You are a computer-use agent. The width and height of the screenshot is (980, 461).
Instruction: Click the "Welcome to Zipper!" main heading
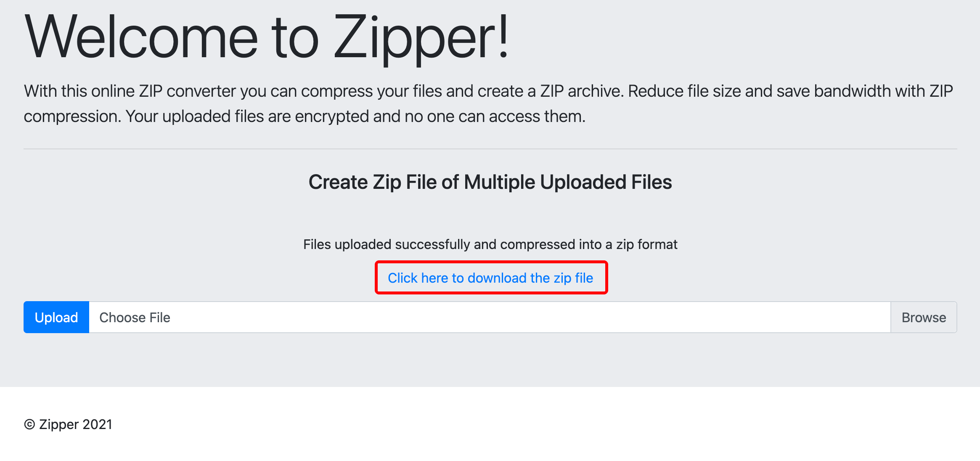tap(267, 37)
